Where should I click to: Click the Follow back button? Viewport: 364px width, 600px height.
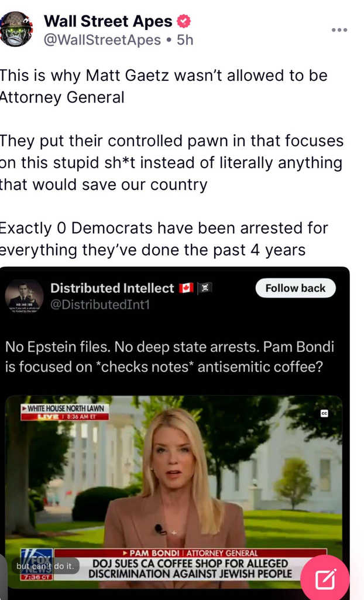click(295, 288)
